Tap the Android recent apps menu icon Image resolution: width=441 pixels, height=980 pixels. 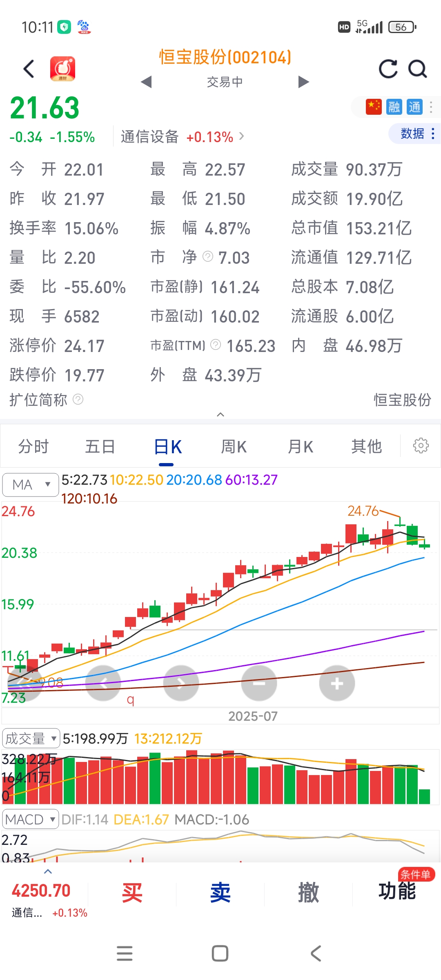125,953
